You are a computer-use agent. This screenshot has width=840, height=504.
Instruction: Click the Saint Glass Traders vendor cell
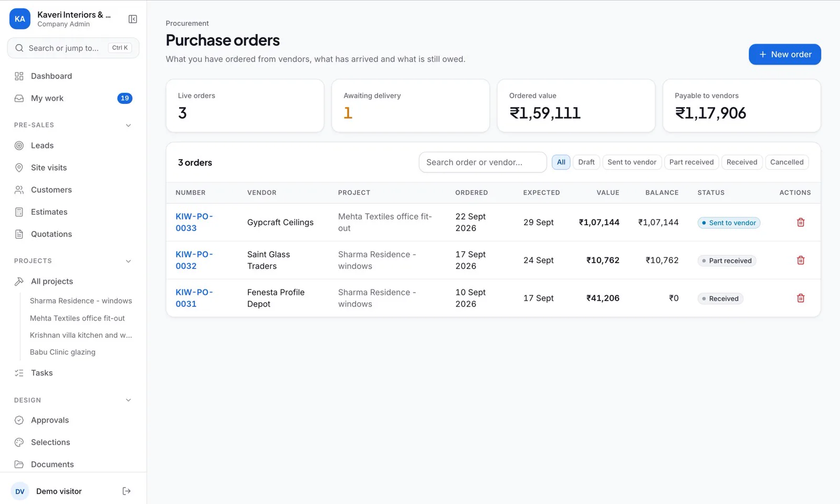[269, 260]
